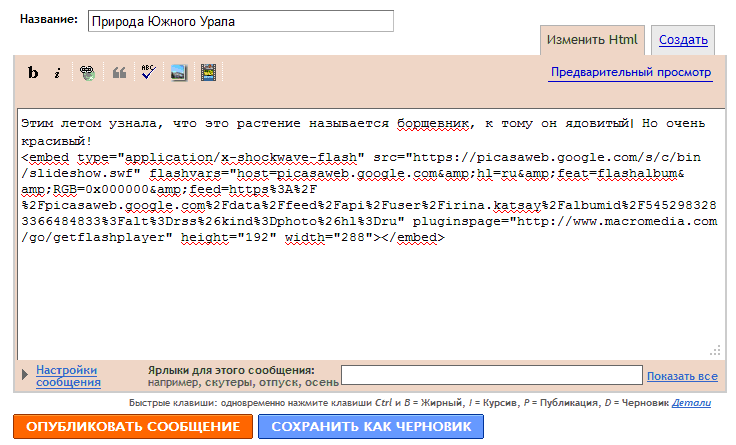
Task: Click the pluginspage attribute in the code
Action: click(x=457, y=222)
